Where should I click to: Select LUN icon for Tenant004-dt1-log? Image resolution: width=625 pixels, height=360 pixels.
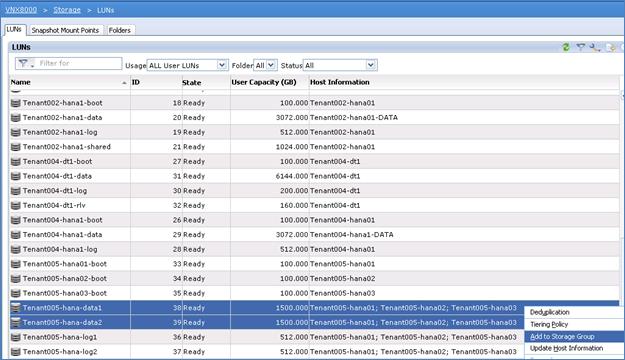coord(16,191)
